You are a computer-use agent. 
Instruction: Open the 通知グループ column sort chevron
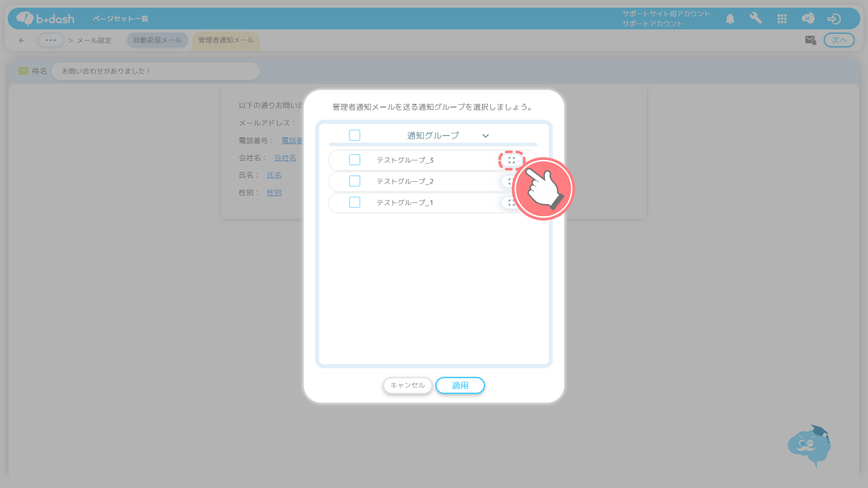(485, 136)
